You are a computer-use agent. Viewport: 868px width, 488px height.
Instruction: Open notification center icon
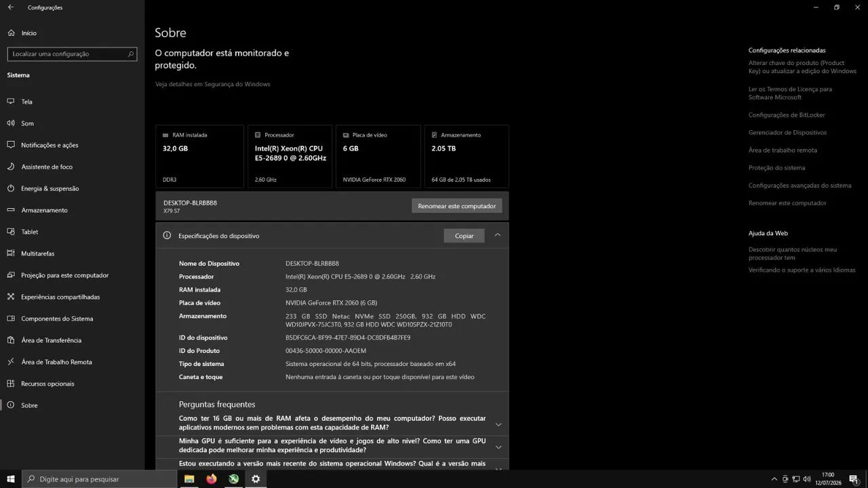click(x=854, y=479)
